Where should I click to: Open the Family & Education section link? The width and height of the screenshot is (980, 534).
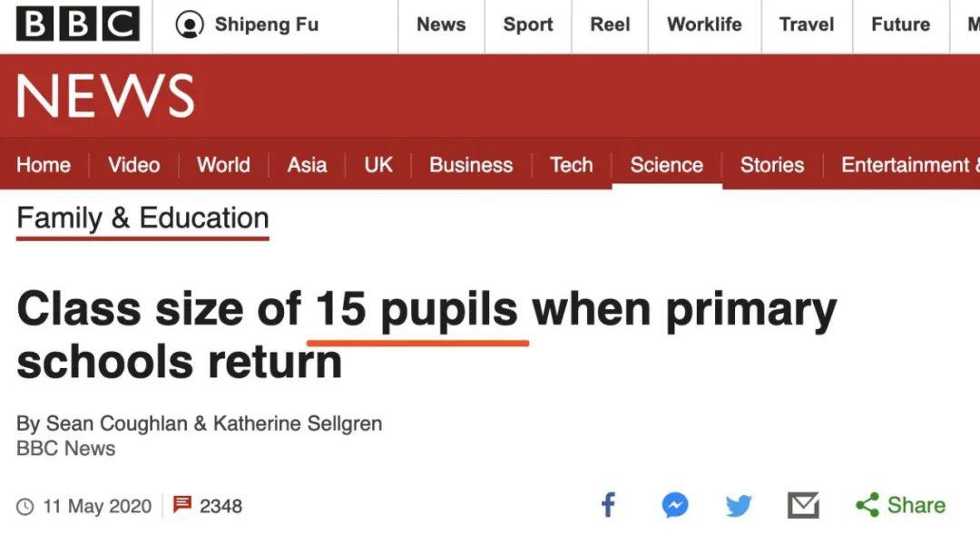click(x=142, y=218)
